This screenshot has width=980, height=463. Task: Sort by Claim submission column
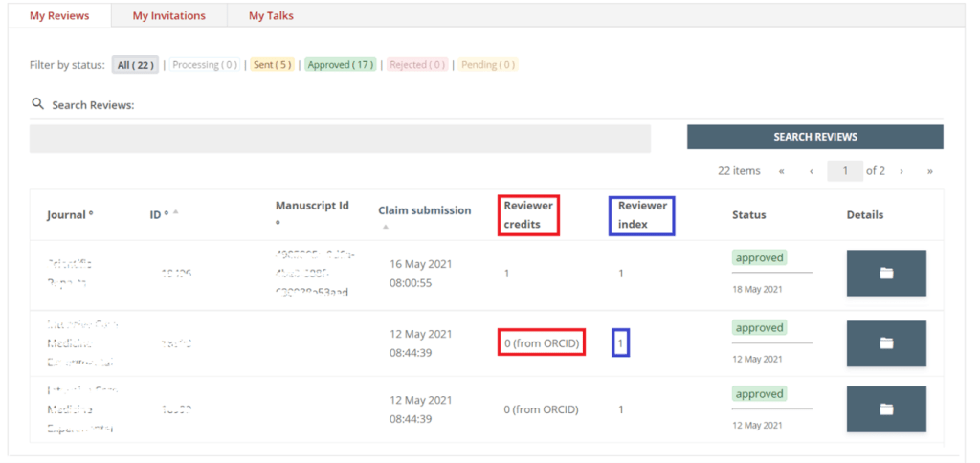(x=424, y=211)
